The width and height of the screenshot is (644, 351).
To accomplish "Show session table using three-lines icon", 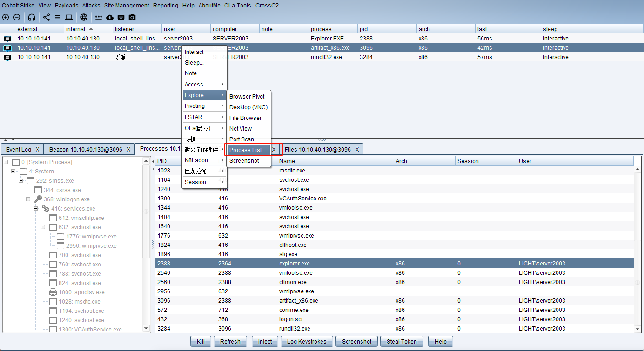I will coord(58,17).
